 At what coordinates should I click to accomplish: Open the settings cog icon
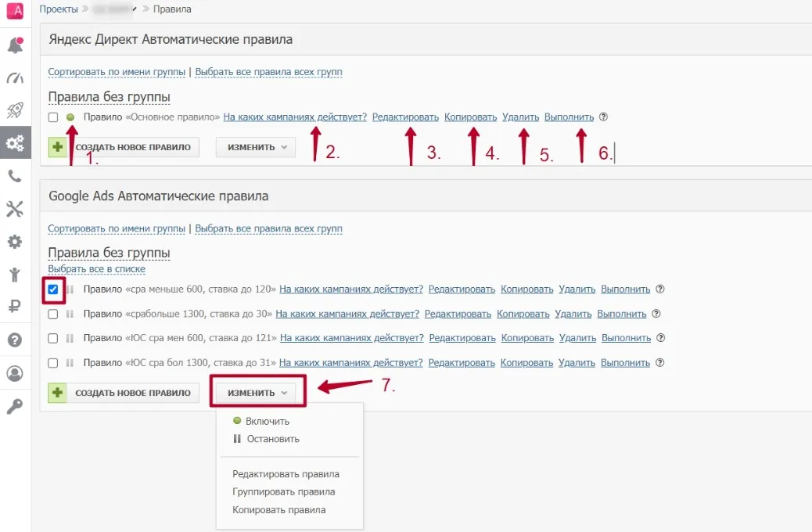pyautogui.click(x=15, y=242)
